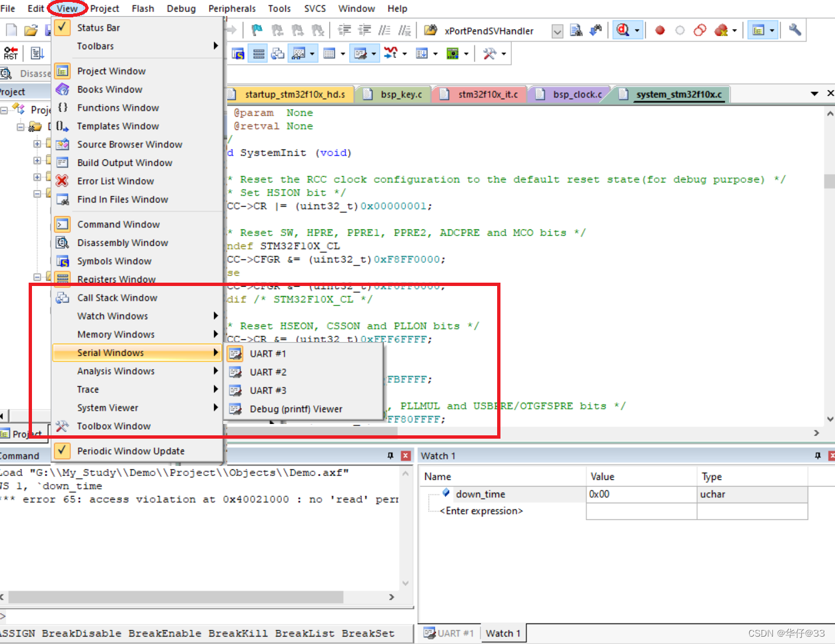835x644 pixels.
Task: Click the Window layout toolbar icon
Action: coord(758,30)
